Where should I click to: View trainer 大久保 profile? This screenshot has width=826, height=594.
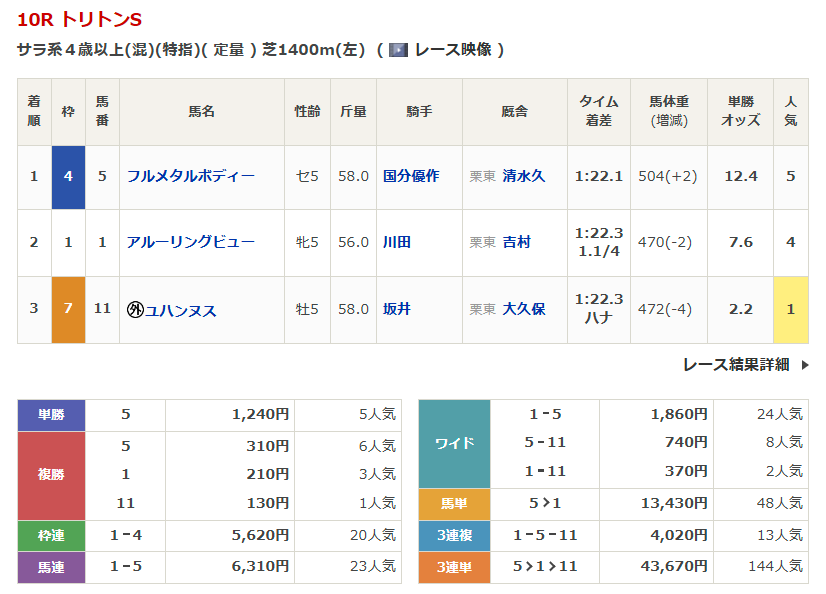(523, 309)
